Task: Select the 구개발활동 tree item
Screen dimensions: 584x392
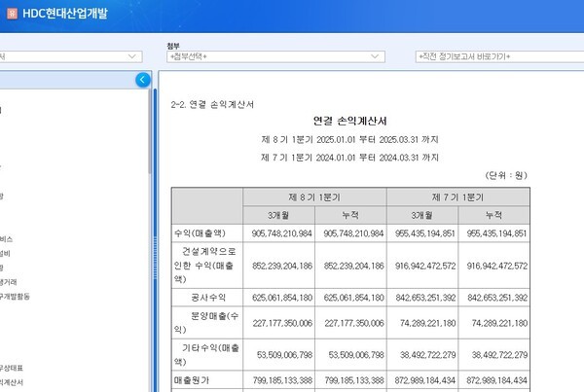Action: click(15, 297)
